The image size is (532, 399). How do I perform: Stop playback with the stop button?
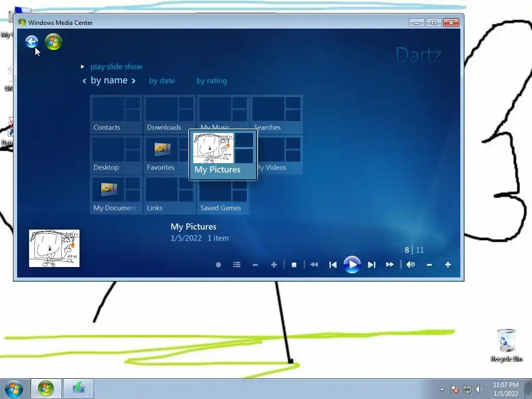pos(294,264)
